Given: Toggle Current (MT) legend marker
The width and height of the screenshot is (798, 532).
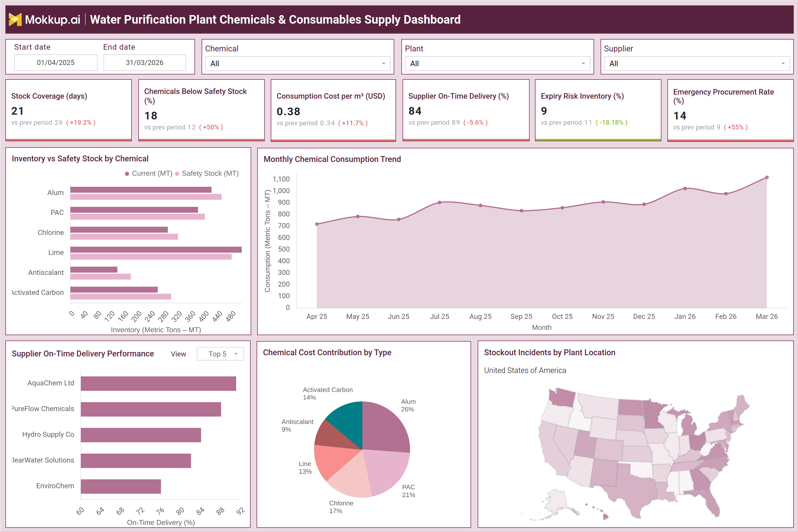Looking at the screenshot, I should click(x=127, y=174).
